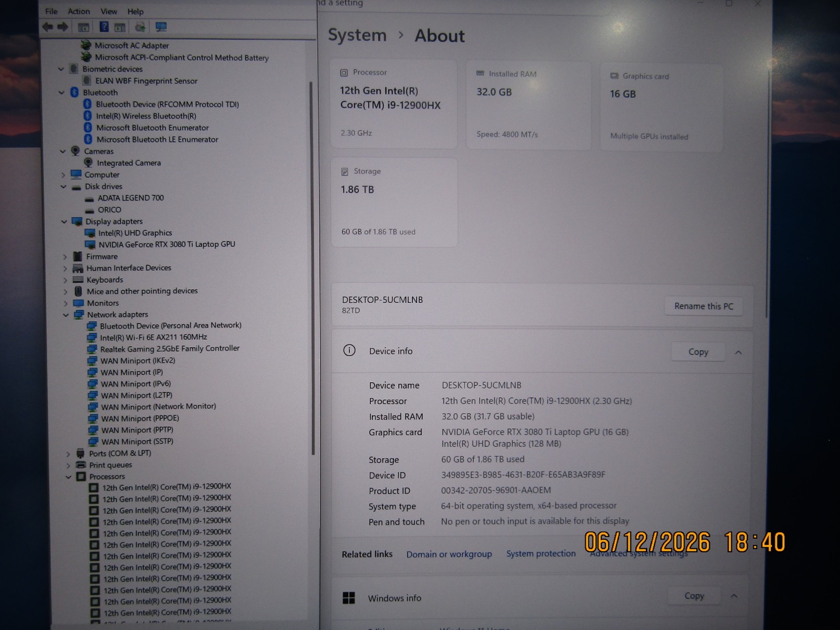The width and height of the screenshot is (840, 630).
Task: Collapse the Network adapters node
Action: pyautogui.click(x=66, y=315)
